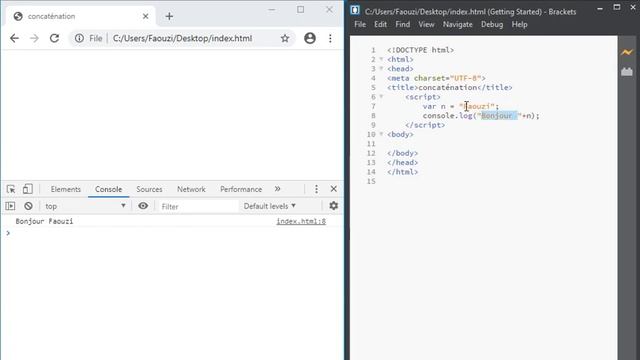640x360 pixels.
Task: Start Brackets Live Preview lightning icon
Action: click(627, 52)
